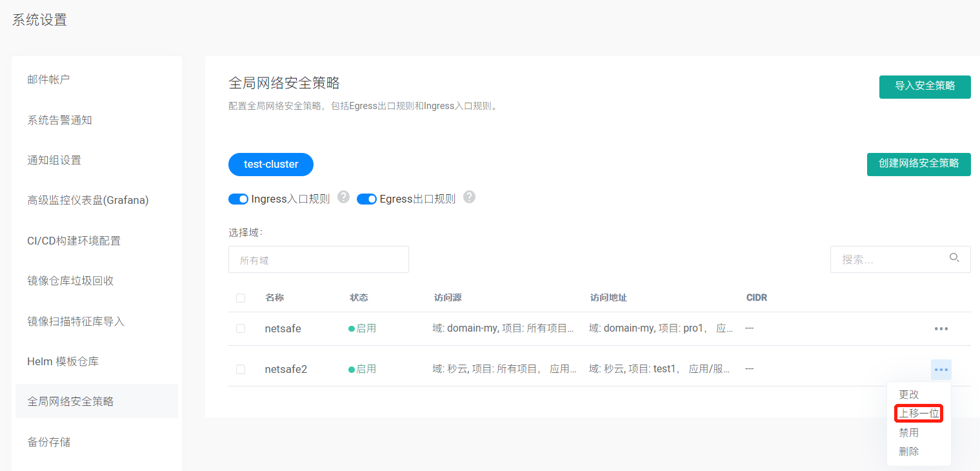980x471 pixels.
Task: Select 禁用 in the context menu
Action: 908,433
